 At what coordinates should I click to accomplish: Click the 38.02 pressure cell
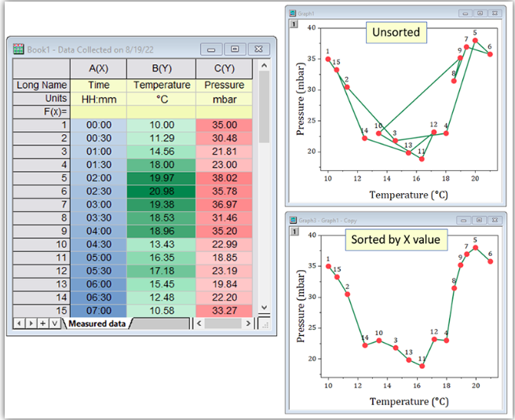(224, 178)
